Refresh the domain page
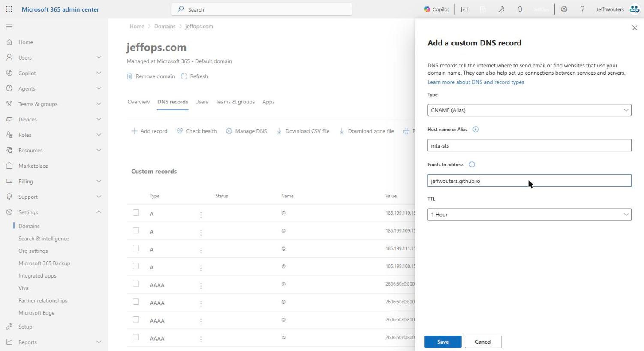644x351 pixels. coord(194,76)
